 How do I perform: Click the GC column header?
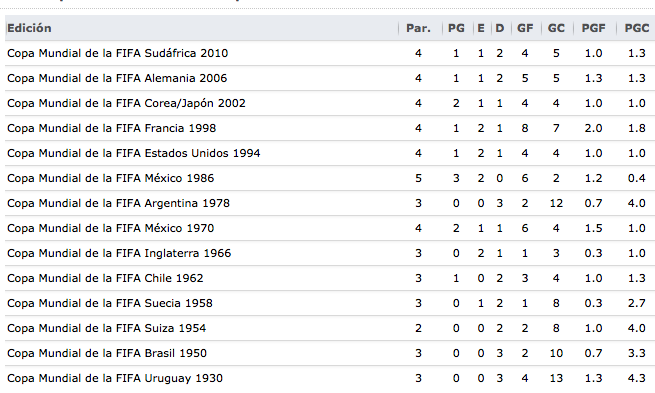pyautogui.click(x=556, y=28)
